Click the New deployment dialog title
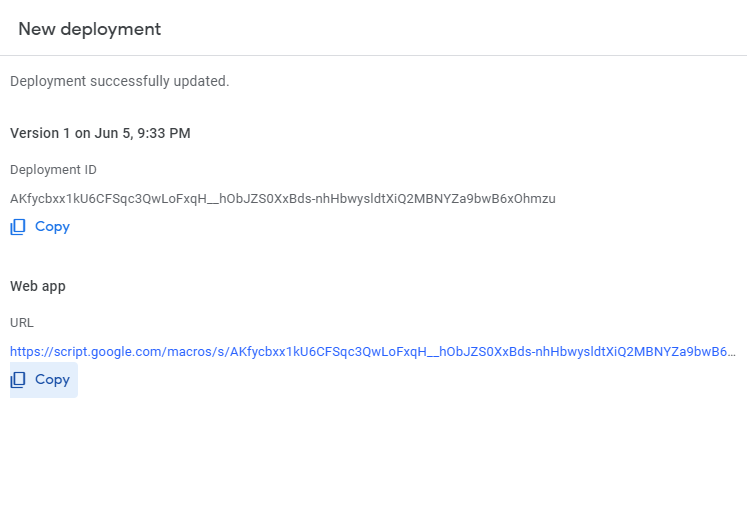 90,29
